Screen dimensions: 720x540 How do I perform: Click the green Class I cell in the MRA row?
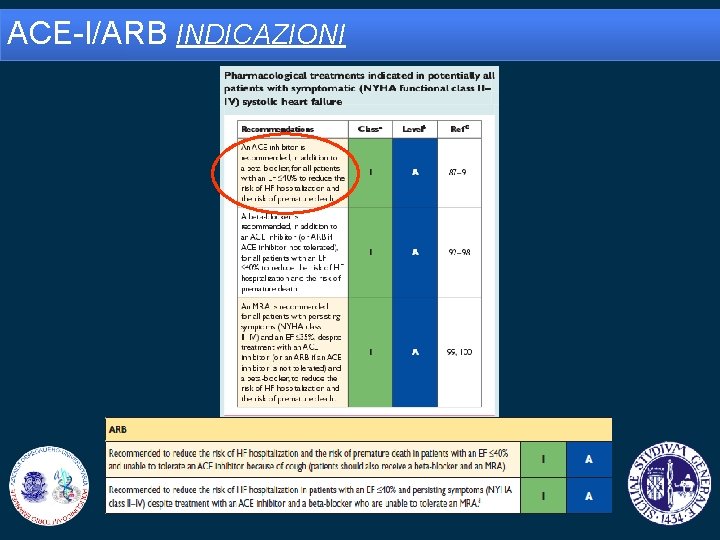pyautogui.click(x=370, y=352)
